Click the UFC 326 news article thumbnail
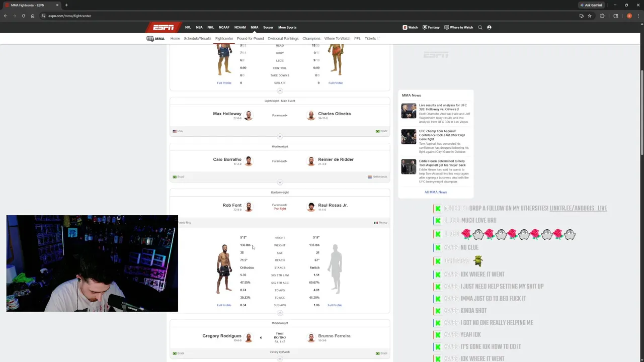 [409, 111]
